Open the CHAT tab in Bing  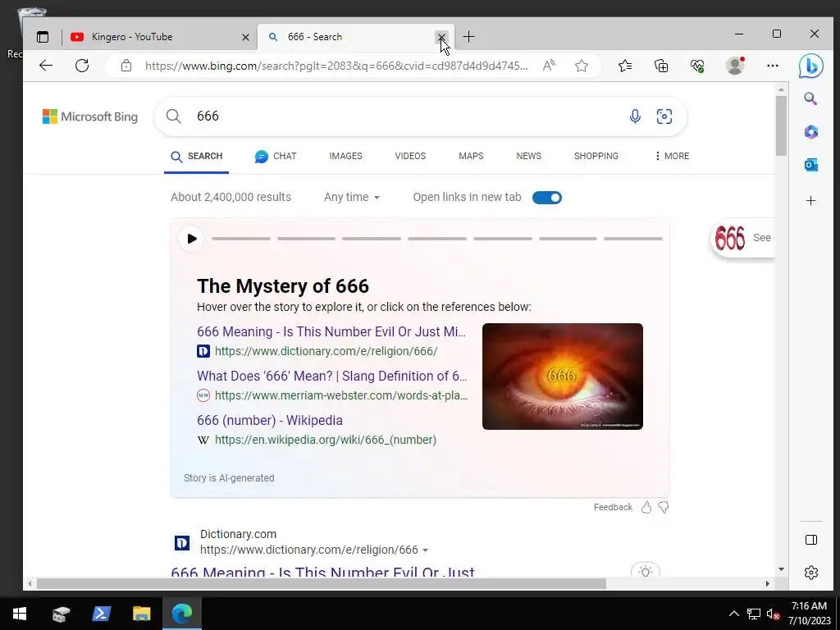click(276, 156)
